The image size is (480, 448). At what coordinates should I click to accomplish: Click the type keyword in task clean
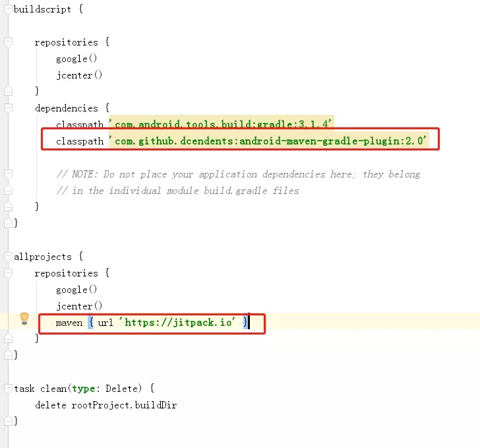click(x=84, y=389)
